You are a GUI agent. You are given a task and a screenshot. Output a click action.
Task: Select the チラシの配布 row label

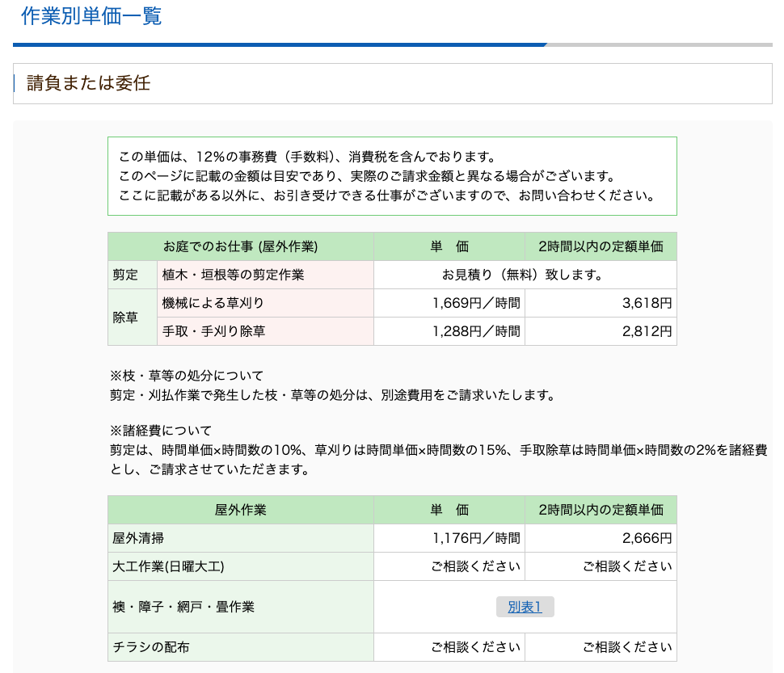(x=151, y=647)
